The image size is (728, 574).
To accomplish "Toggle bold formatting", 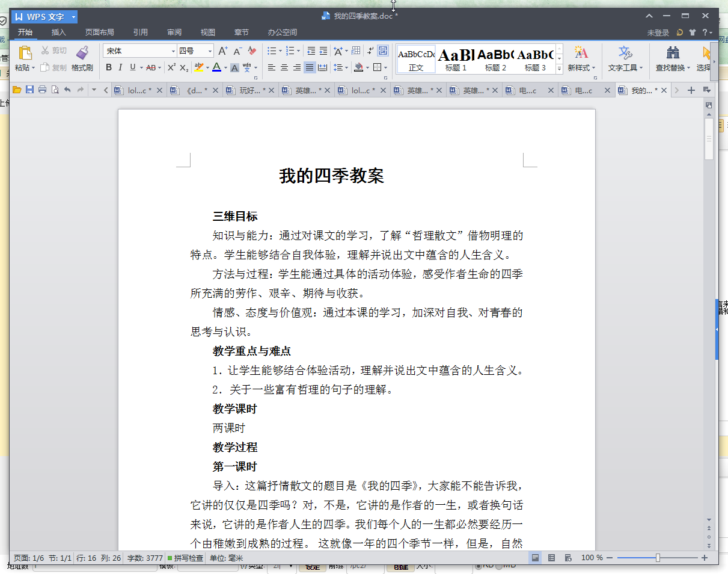I will coord(109,67).
